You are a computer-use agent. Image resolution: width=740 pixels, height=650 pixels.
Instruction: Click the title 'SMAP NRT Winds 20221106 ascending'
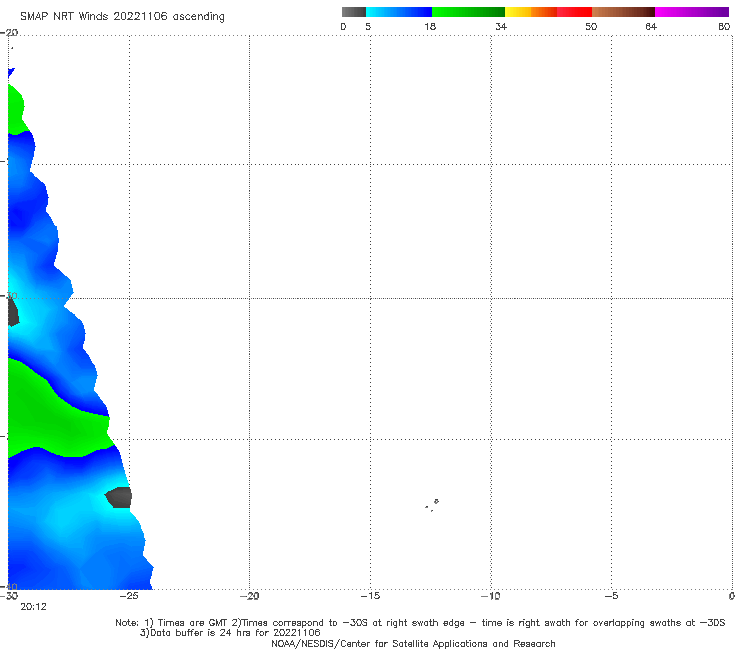pos(122,16)
